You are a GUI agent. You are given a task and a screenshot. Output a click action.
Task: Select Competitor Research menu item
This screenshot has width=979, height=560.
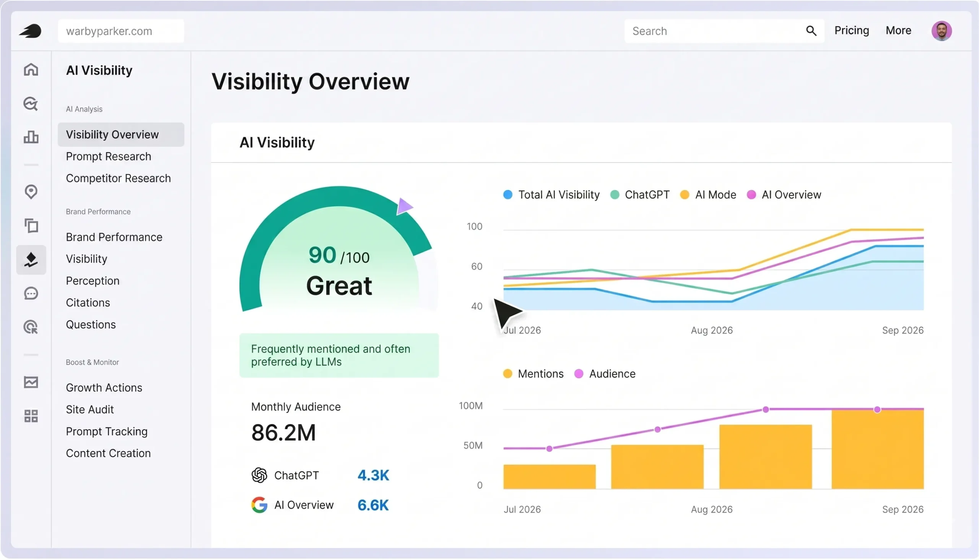[118, 178]
